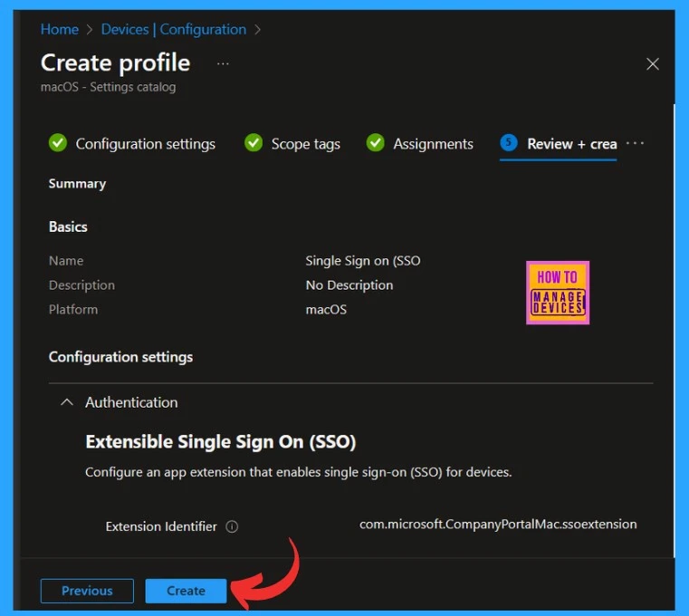
Task: Click the Configuration settings section heading
Action: coord(120,357)
